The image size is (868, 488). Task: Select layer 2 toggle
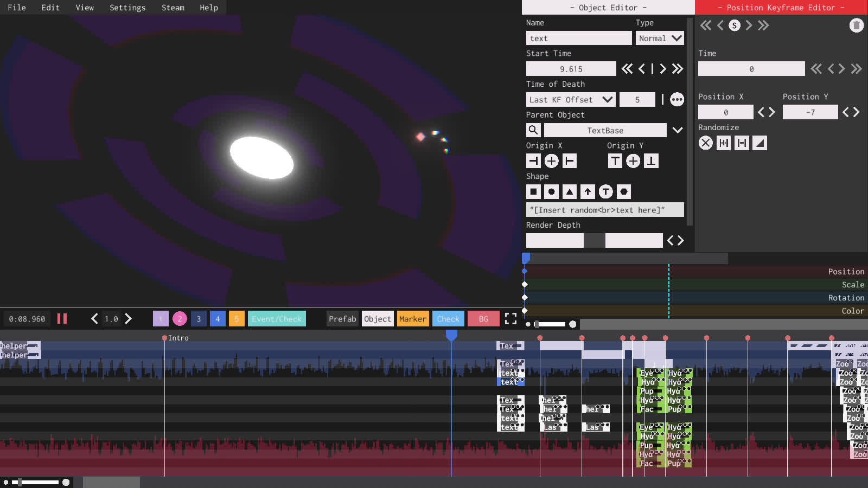point(180,319)
